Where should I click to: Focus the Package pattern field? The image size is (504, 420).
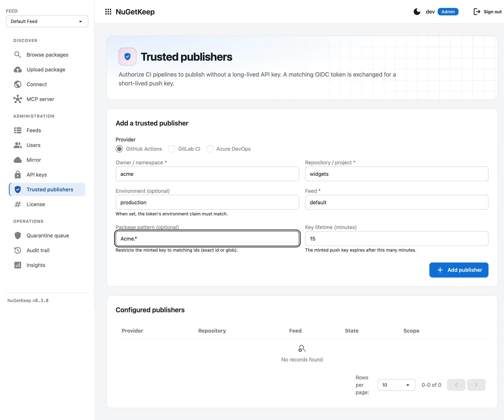pyautogui.click(x=207, y=239)
